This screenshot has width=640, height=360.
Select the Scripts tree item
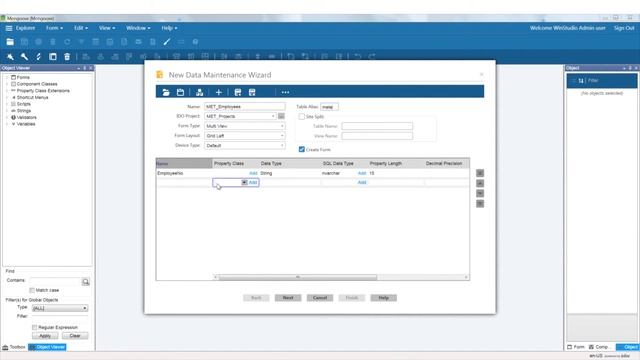pyautogui.click(x=24, y=104)
